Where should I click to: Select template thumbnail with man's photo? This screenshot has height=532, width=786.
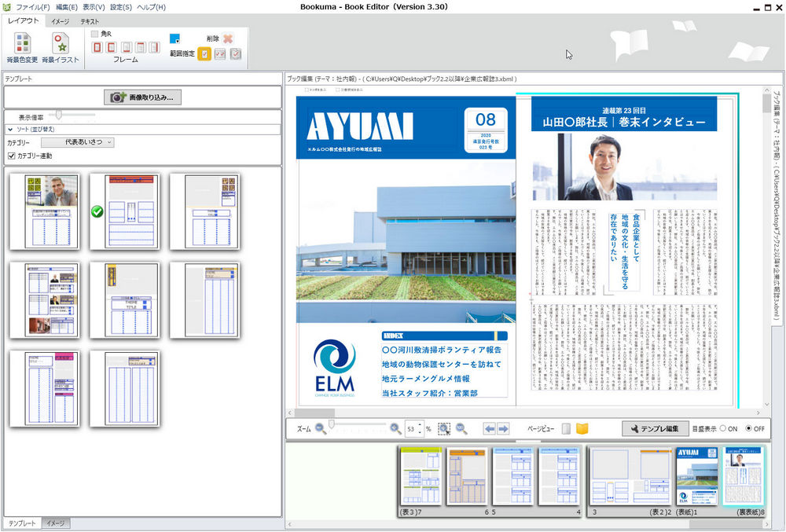click(x=45, y=211)
